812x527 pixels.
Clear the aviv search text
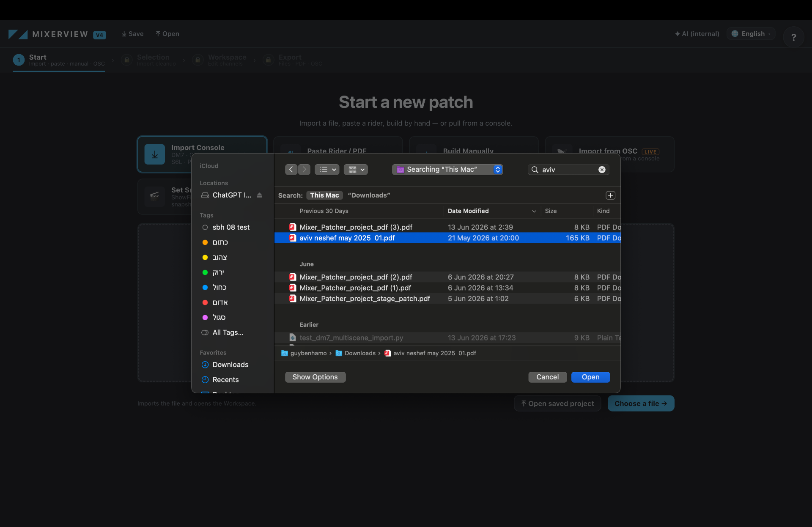(602, 170)
